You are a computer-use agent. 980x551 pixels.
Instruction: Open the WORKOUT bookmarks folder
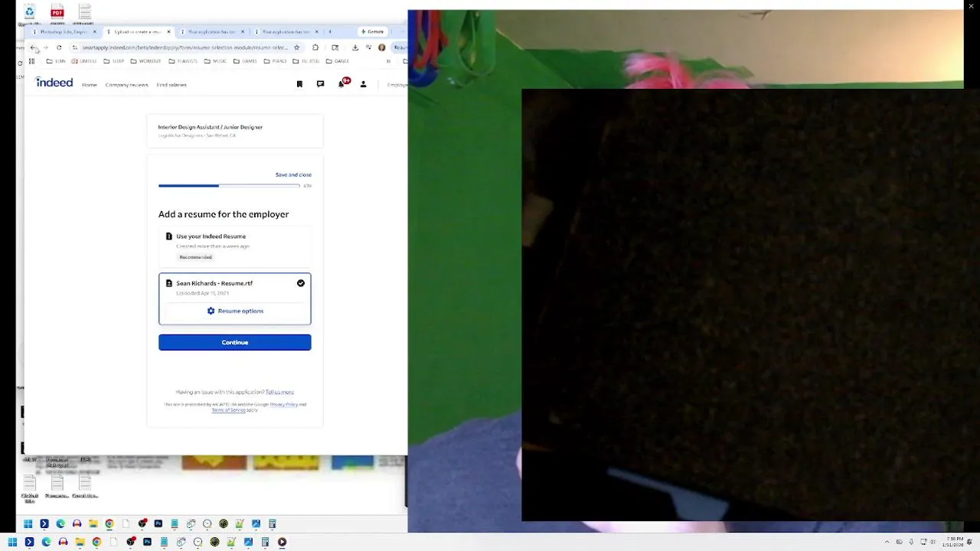(x=145, y=61)
